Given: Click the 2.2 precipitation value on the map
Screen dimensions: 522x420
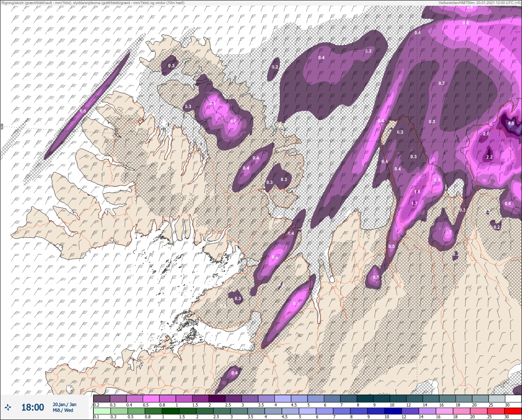Looking at the screenshot, I should (490, 157).
